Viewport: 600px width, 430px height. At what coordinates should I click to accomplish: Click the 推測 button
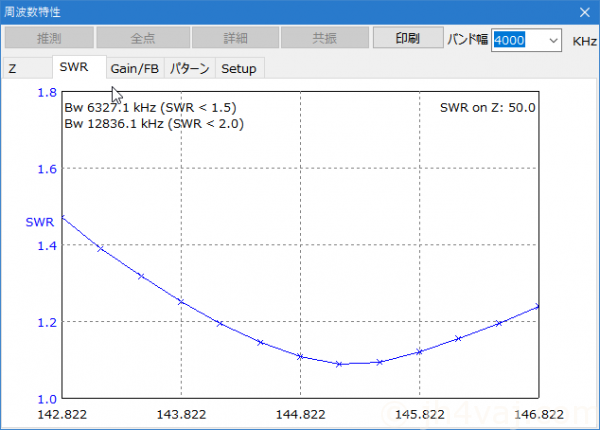[x=48, y=39]
